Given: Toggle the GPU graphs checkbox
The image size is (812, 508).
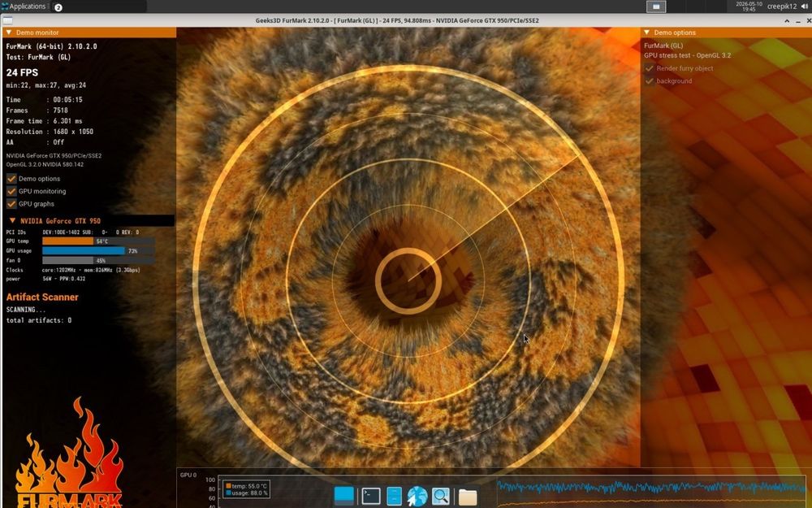Looking at the screenshot, I should 11,204.
